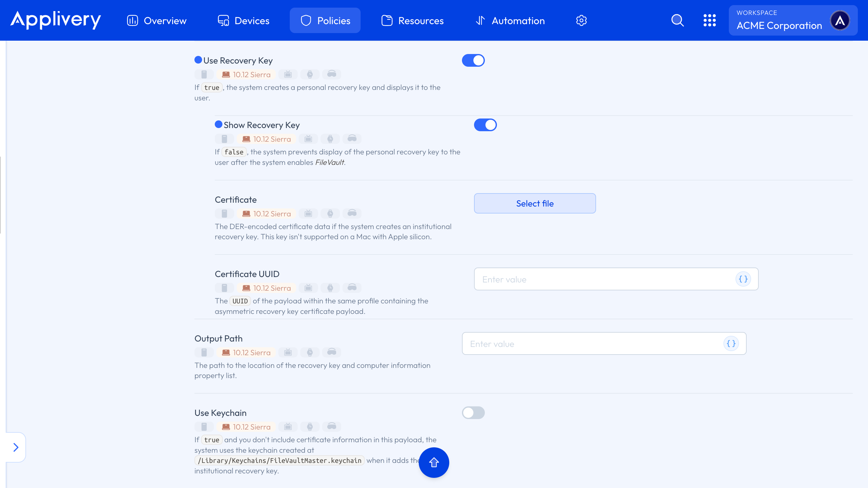Focus the Certificate UUID value field
The width and height of the screenshot is (868, 488).
(603, 279)
